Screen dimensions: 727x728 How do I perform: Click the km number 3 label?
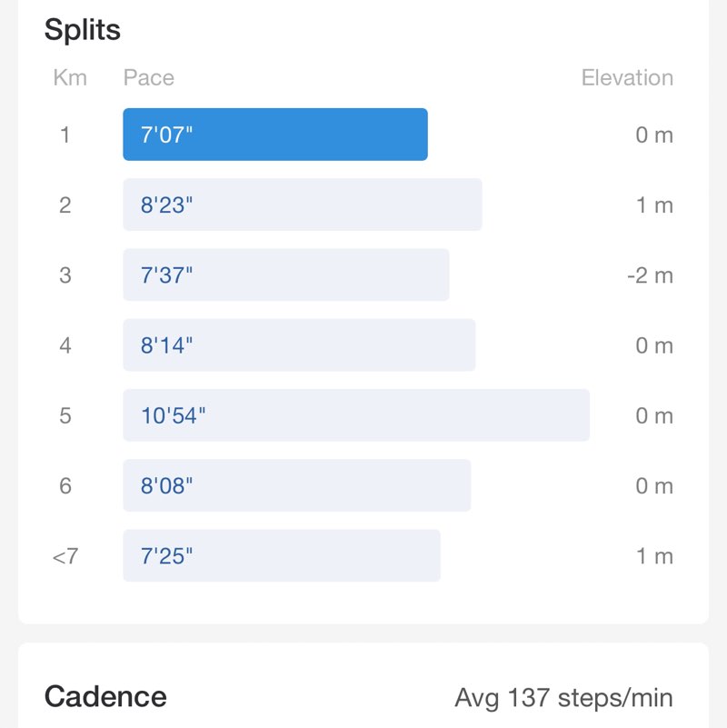click(65, 275)
